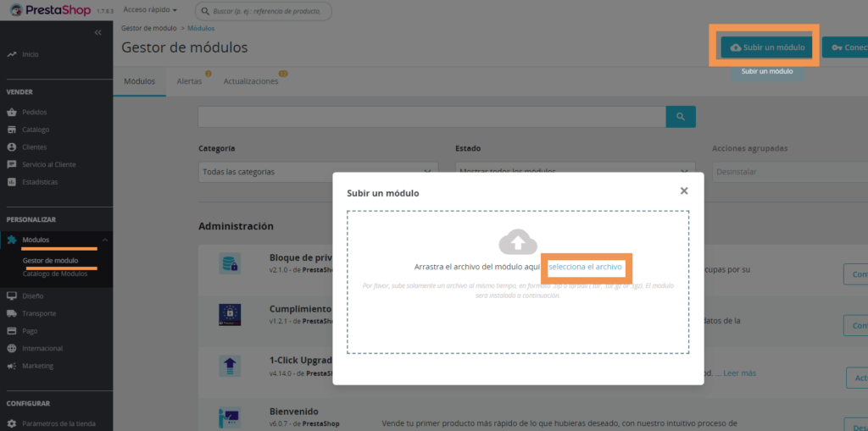Expand the Categoría dropdown
This screenshot has height=431, width=868.
[318, 172]
